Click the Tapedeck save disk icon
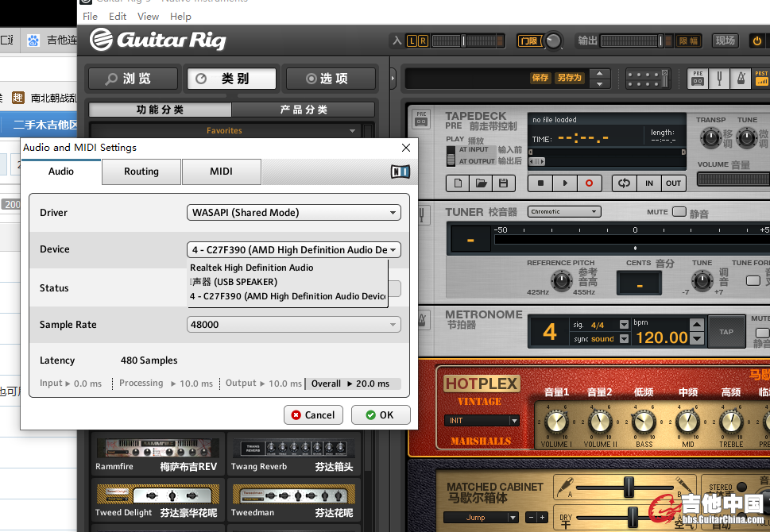The height and width of the screenshot is (532, 770). click(x=502, y=183)
